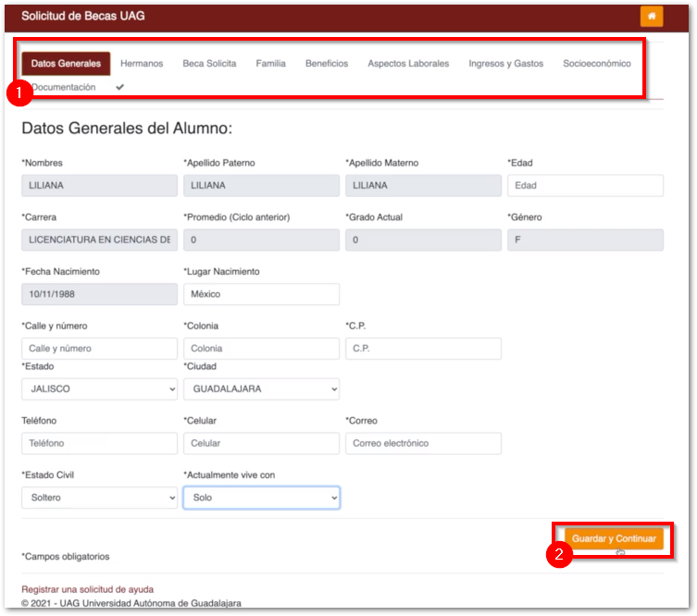
Task: Click the Apellido Materno field
Action: pyautogui.click(x=424, y=186)
